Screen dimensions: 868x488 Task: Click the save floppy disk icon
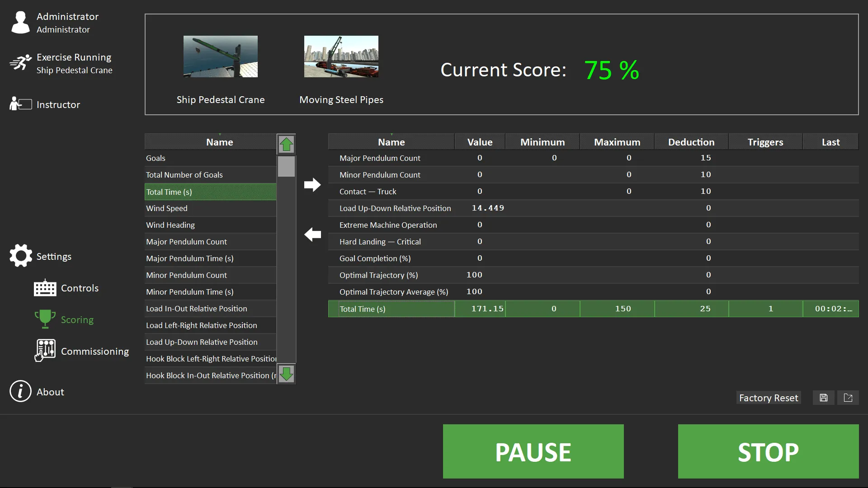[x=823, y=398]
